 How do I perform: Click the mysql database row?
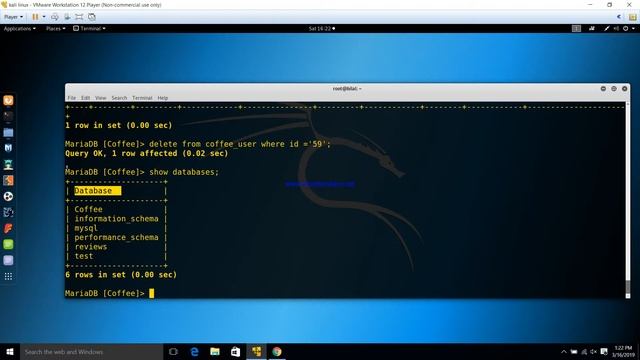(86, 228)
